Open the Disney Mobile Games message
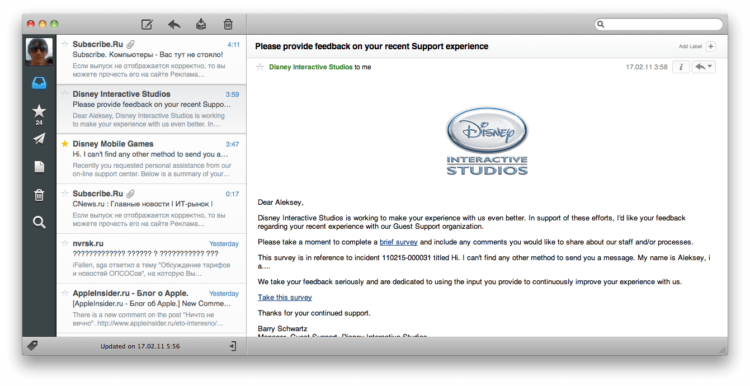 152,159
